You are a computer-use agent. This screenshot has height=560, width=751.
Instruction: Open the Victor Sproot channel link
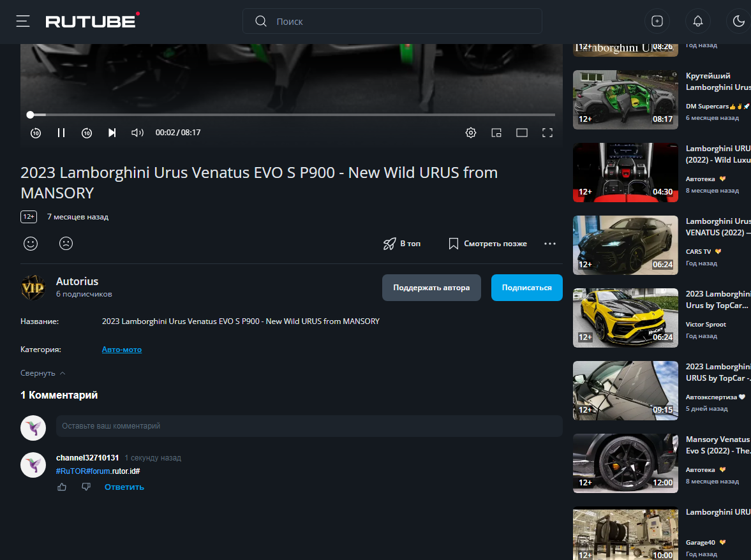click(x=706, y=325)
